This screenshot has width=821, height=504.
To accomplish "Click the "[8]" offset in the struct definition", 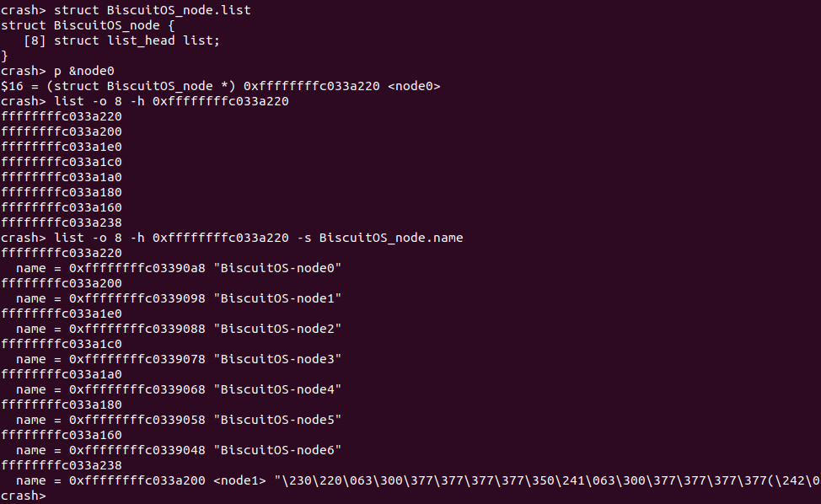I will [x=34, y=40].
